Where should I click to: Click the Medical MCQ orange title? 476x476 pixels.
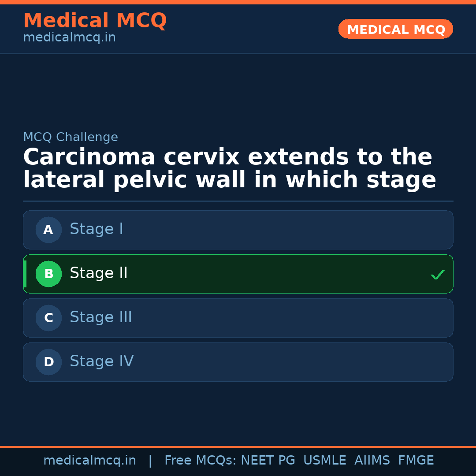(95, 21)
